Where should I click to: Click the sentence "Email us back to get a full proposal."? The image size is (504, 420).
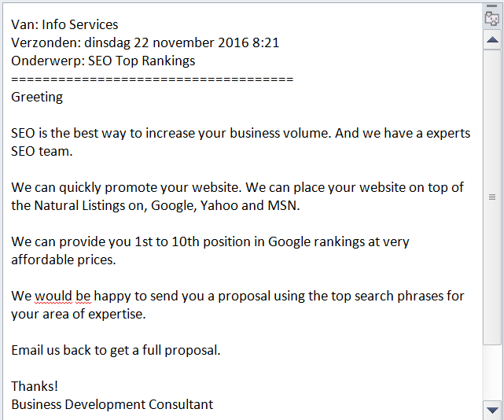116,350
